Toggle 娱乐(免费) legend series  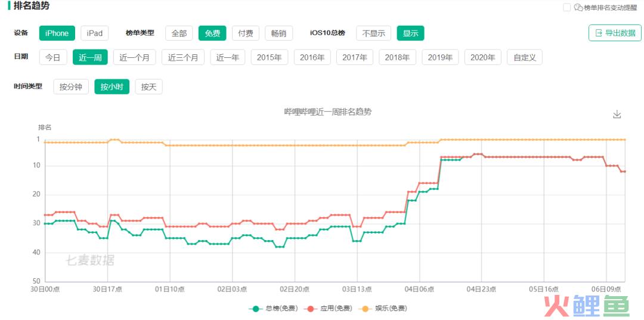(x=383, y=309)
